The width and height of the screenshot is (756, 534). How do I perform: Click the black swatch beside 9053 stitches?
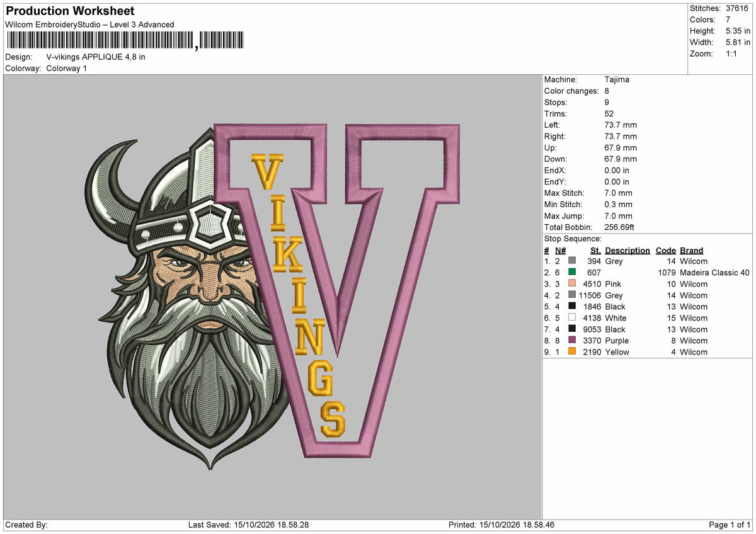click(572, 329)
